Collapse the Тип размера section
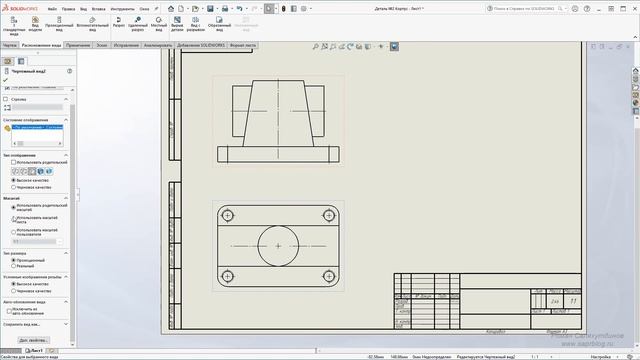 [x=66, y=253]
